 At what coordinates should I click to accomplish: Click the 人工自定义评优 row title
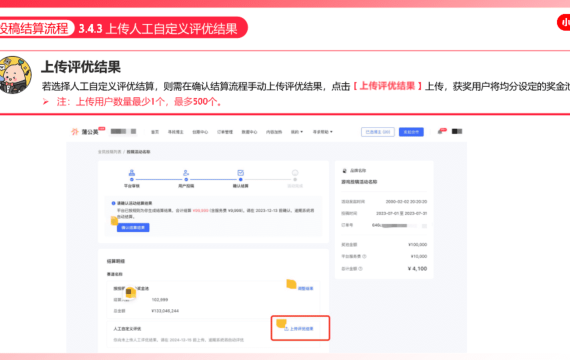pos(127,329)
